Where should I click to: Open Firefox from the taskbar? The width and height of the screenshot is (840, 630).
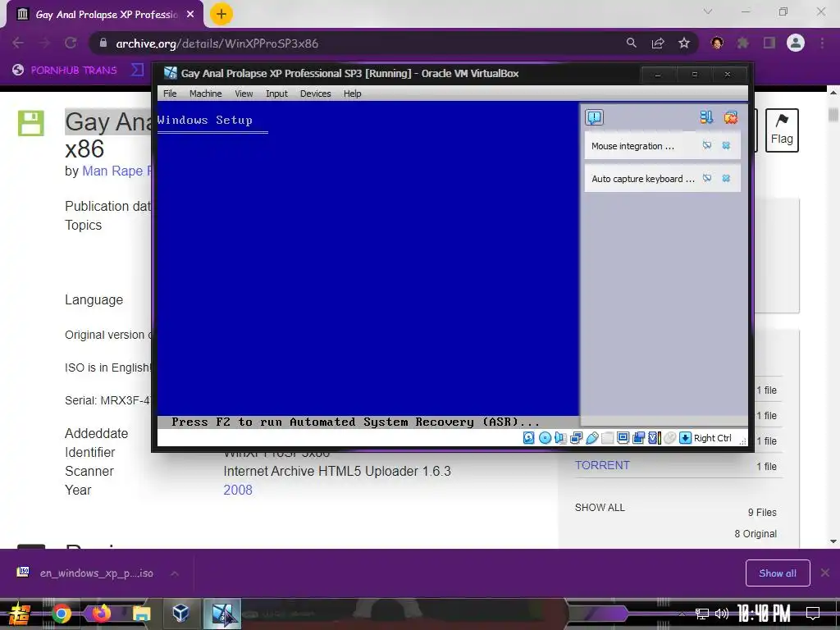[x=101, y=614]
